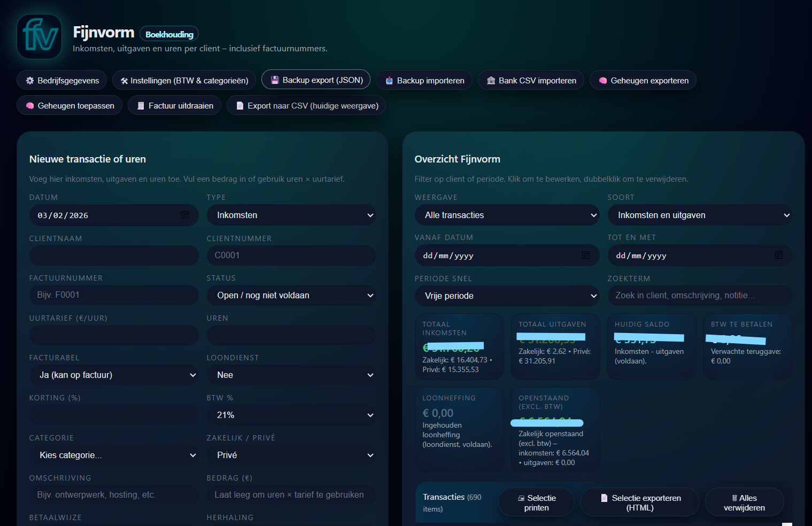Click the BTW te betalen summary card
The image size is (812, 526).
click(747, 347)
